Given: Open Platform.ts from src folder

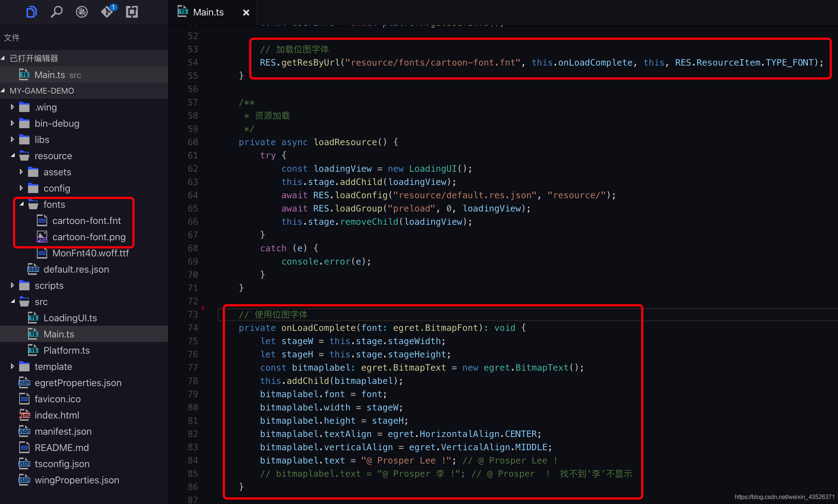Looking at the screenshot, I should [66, 350].
